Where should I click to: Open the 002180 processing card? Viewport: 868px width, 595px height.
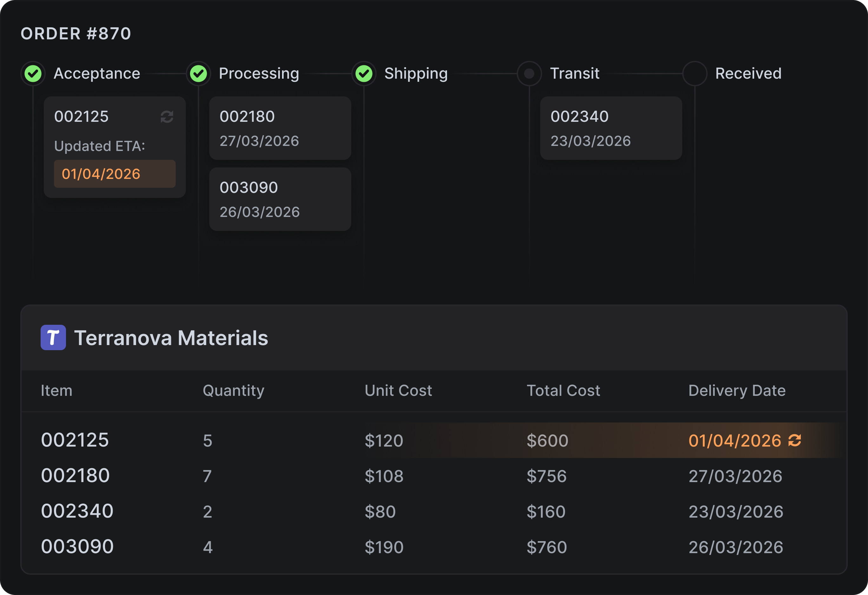click(280, 128)
